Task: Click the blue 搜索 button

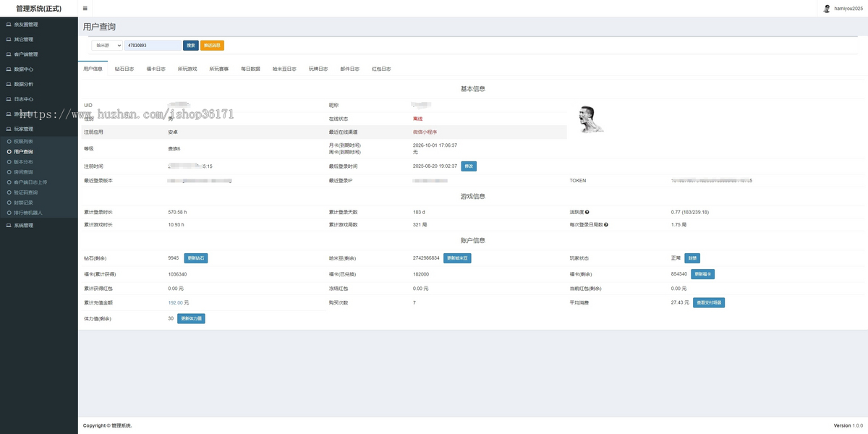Action: click(191, 45)
